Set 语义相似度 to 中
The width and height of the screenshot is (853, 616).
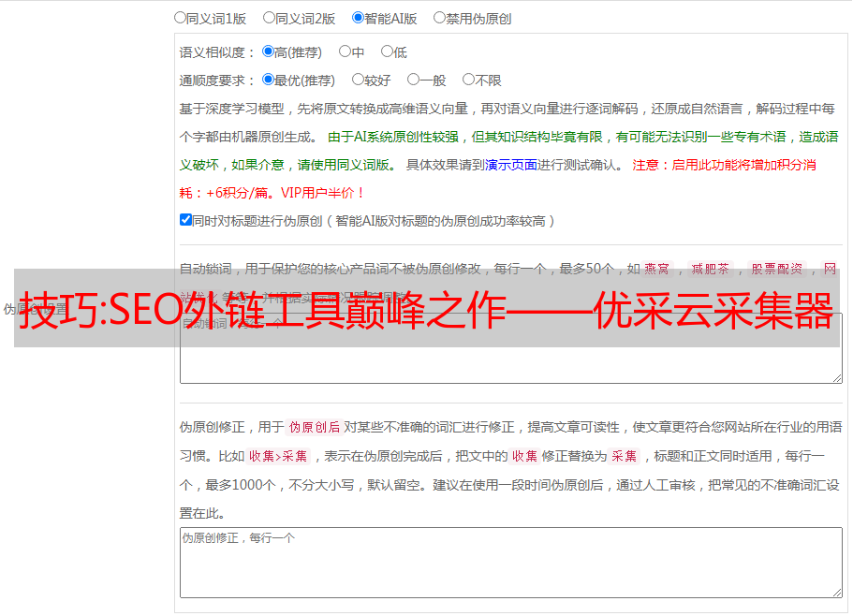(345, 51)
